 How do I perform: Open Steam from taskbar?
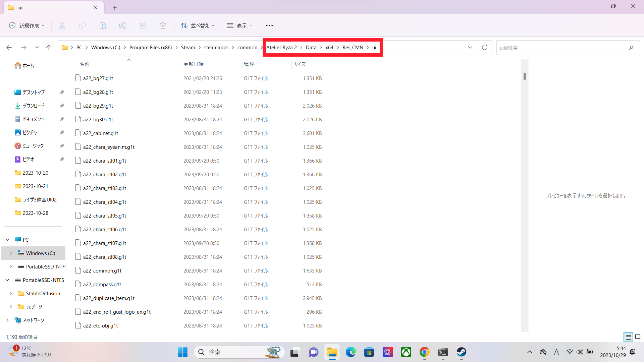point(461,352)
